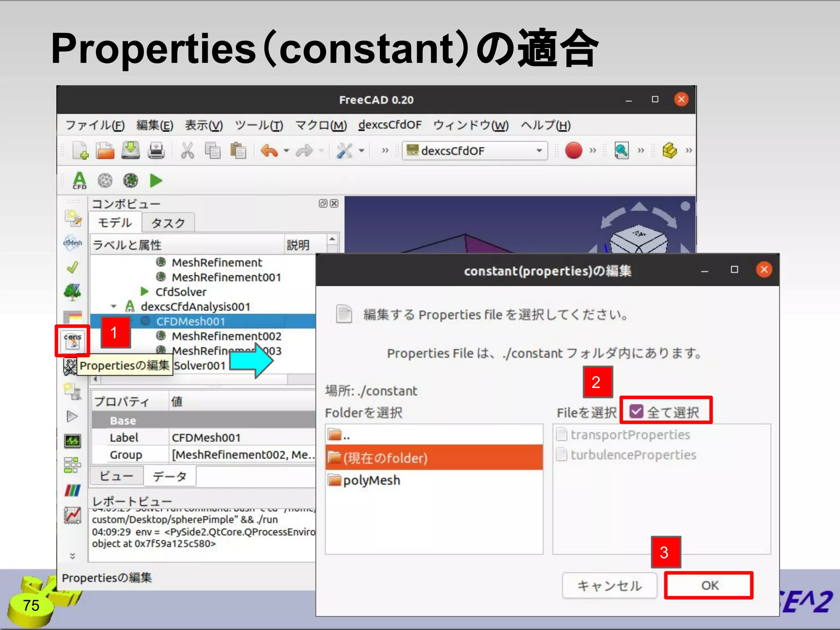The width and height of the screenshot is (840, 630).
Task: Open the ファイル(F) menu
Action: click(95, 125)
